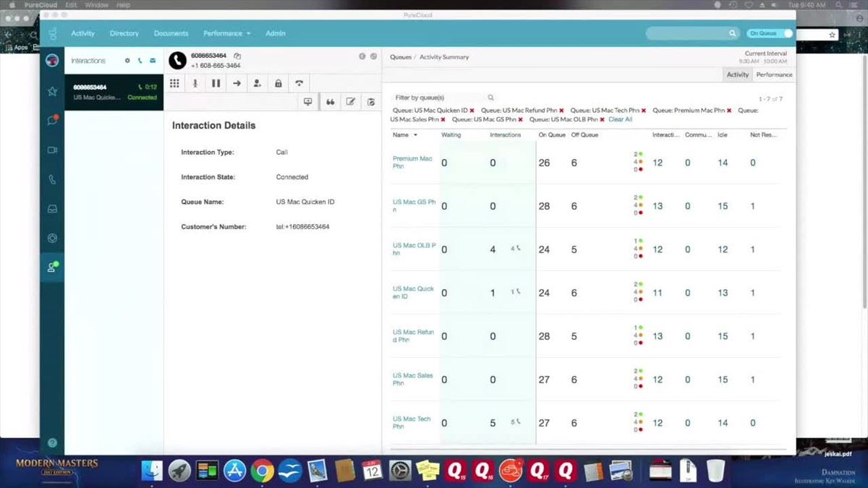Viewport: 868px width, 488px height.
Task: Open the call notes edit icon
Action: (350, 102)
